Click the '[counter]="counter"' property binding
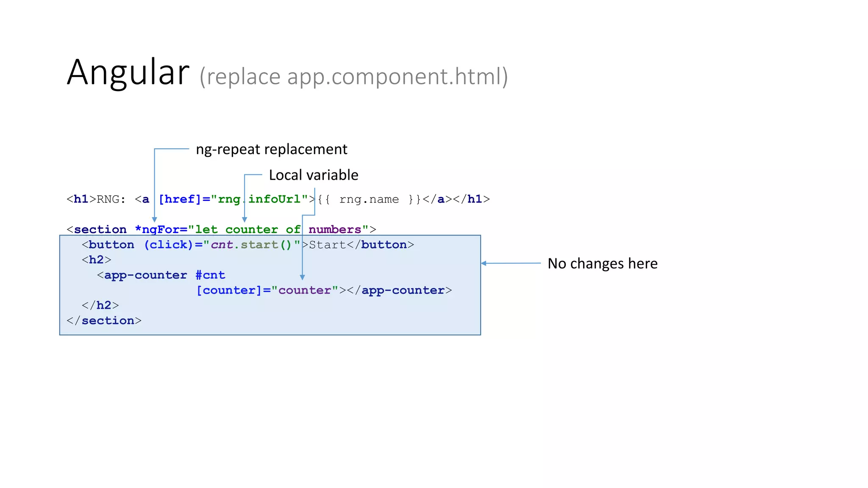This screenshot has height=488, width=868. click(267, 291)
